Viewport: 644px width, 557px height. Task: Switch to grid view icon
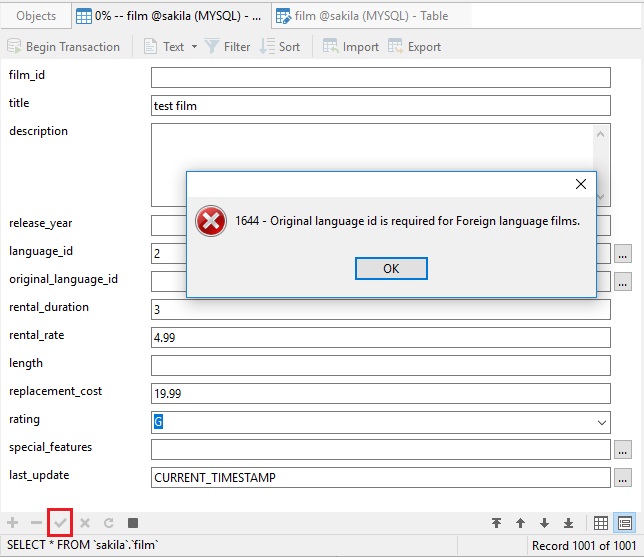601,523
